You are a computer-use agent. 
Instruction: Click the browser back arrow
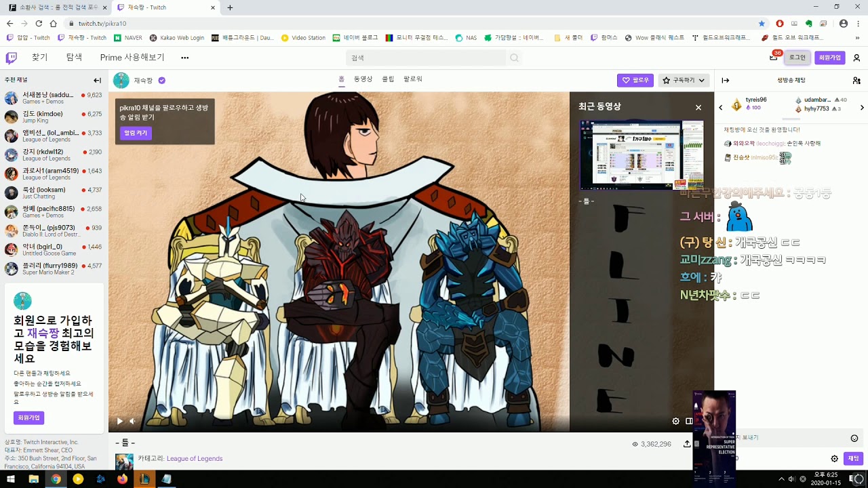tap(9, 23)
